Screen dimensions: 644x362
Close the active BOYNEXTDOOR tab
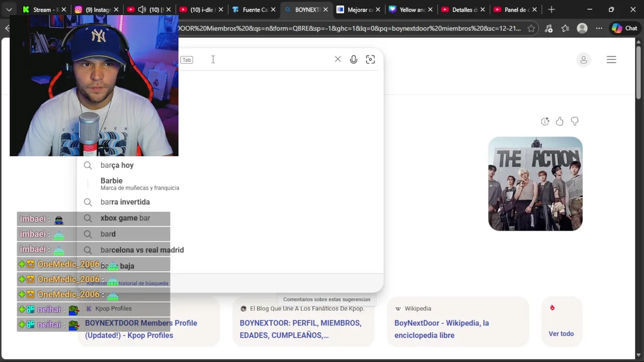[325, 10]
